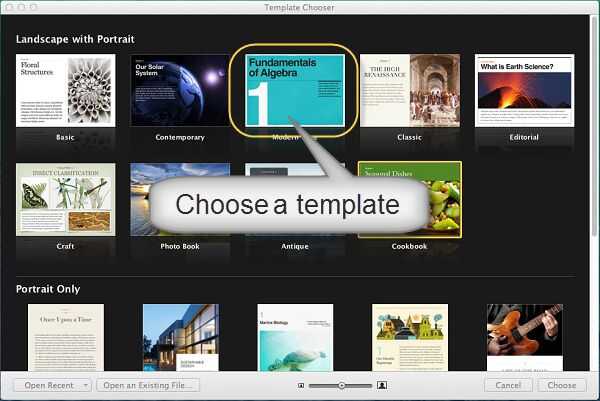600x401 pixels.
Task: Adjust the thumbnail size slider knob
Action: pyautogui.click(x=341, y=385)
